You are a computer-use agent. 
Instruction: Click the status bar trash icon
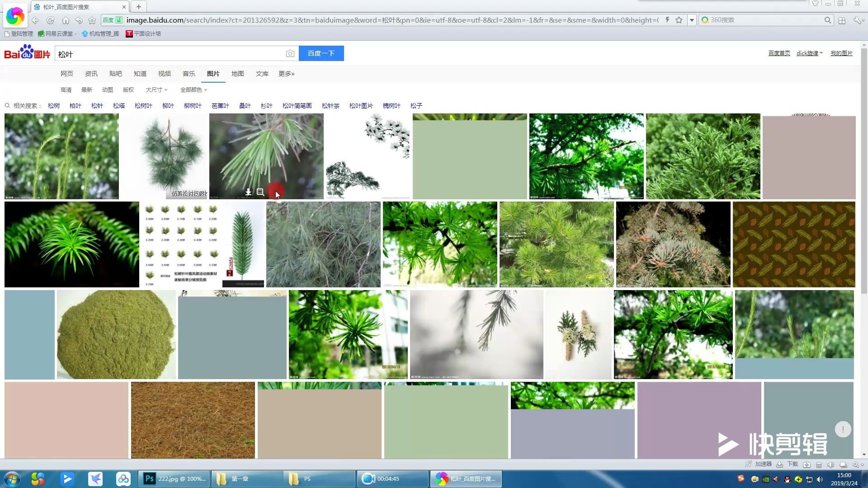click(x=819, y=465)
